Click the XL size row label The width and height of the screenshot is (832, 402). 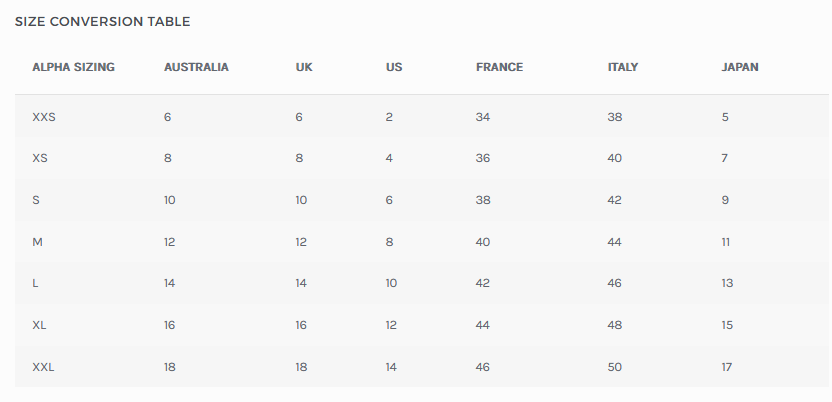40,326
